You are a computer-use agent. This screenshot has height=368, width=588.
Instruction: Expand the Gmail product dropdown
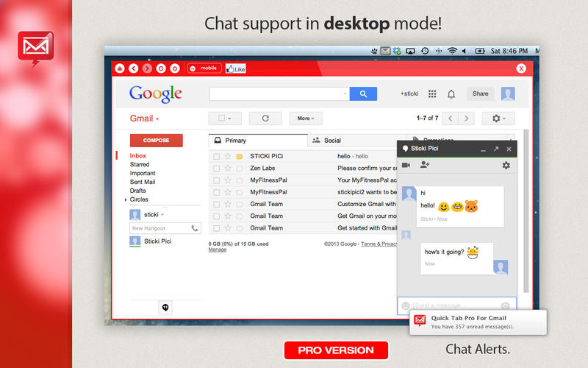(144, 118)
